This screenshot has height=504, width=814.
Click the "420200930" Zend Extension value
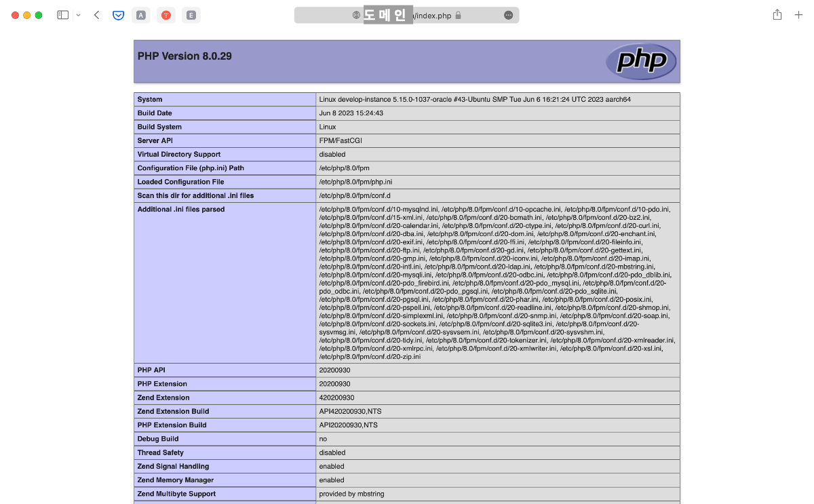(336, 398)
